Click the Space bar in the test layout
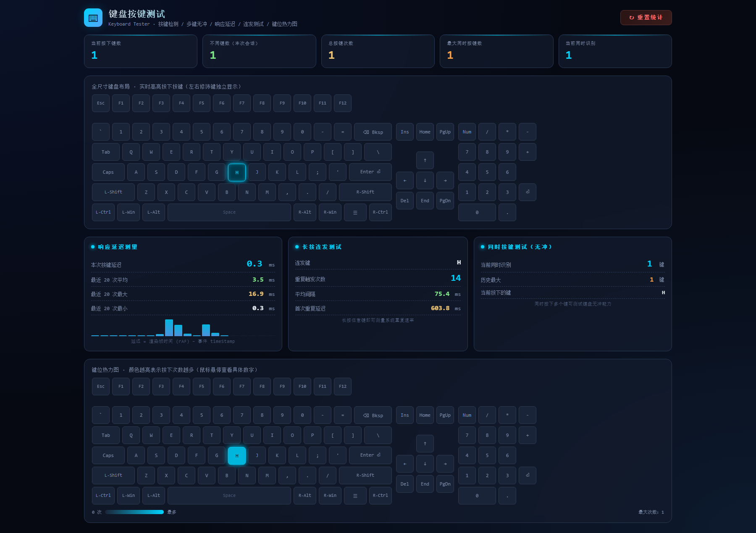 (229, 212)
